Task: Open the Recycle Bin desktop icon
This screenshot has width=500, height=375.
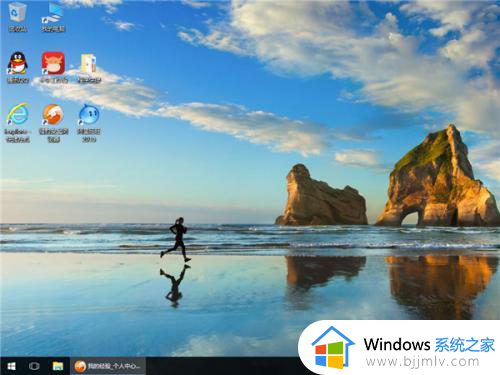Action: point(18,17)
